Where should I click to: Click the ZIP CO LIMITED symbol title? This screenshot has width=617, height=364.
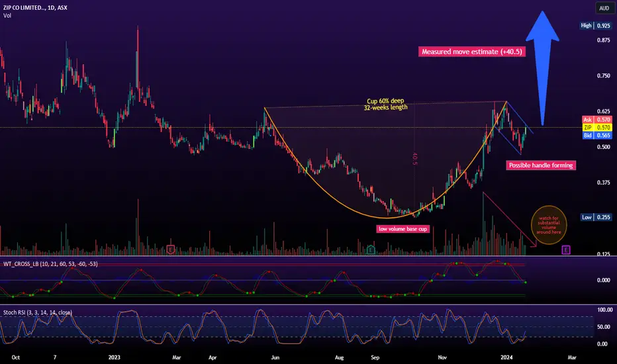click(35, 7)
